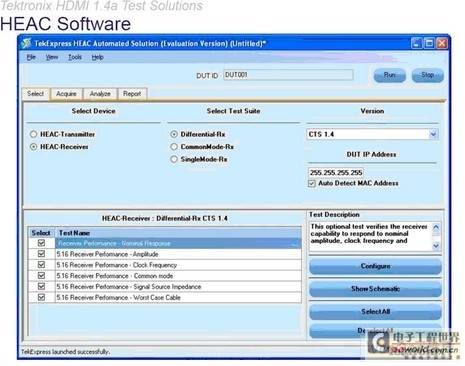Maximize the TekExpress window
This screenshot has height=366, width=465.
429,43
